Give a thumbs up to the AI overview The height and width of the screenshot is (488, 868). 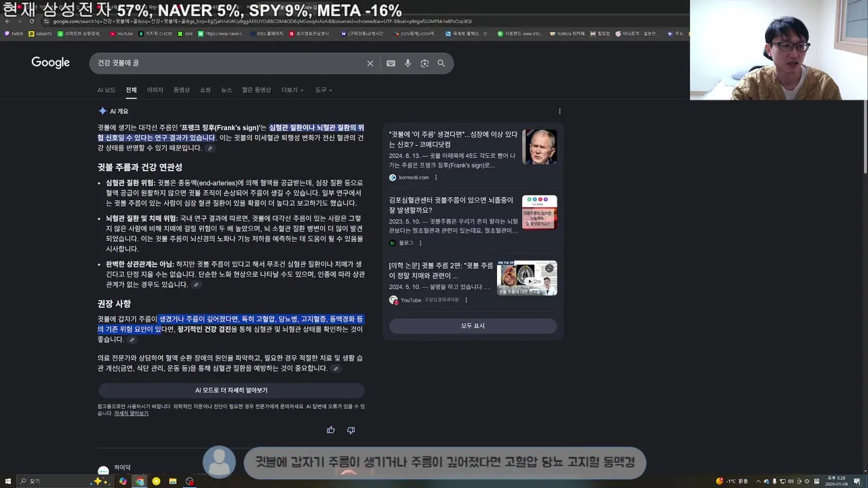coord(331,430)
